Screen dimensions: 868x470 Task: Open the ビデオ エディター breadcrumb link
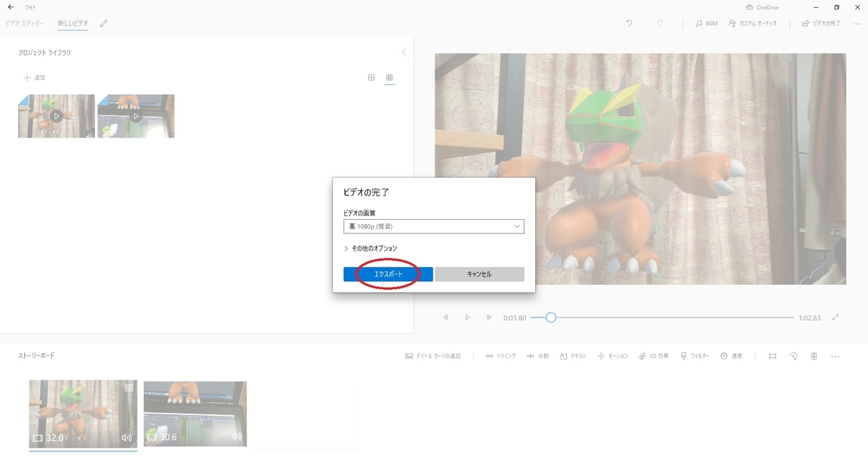click(x=26, y=23)
